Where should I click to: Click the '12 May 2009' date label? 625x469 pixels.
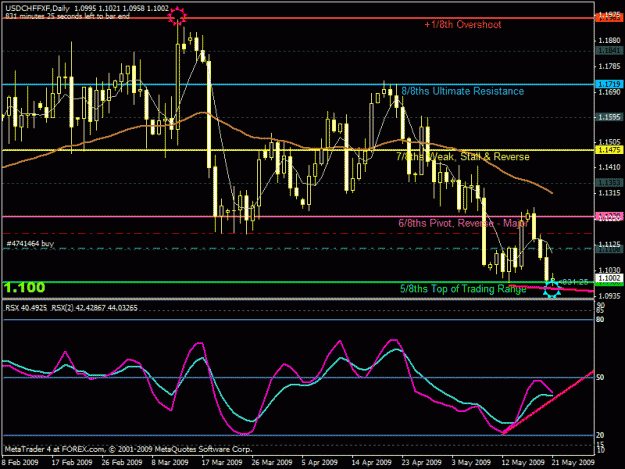pos(523,462)
